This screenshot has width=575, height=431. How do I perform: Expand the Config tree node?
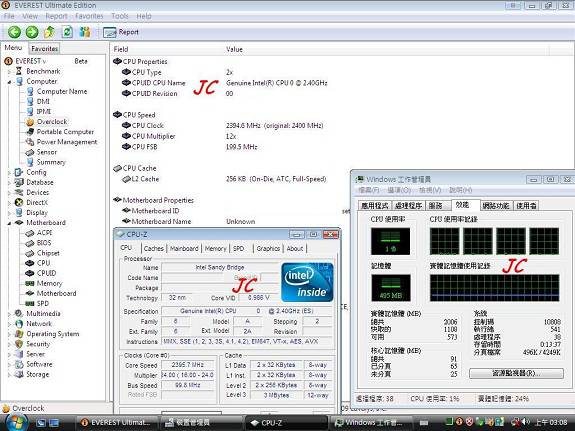point(9,172)
